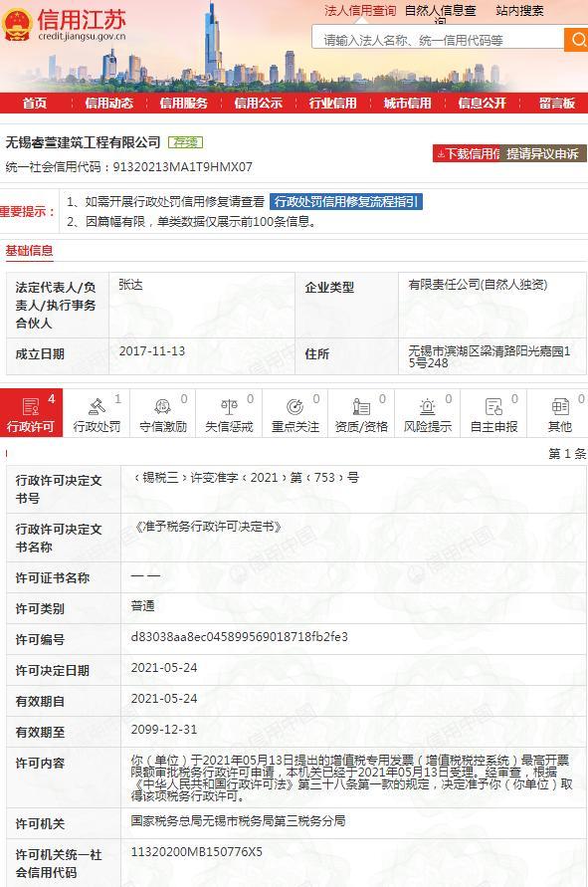Select the 自然人信息查询 search tab

[x=441, y=14]
